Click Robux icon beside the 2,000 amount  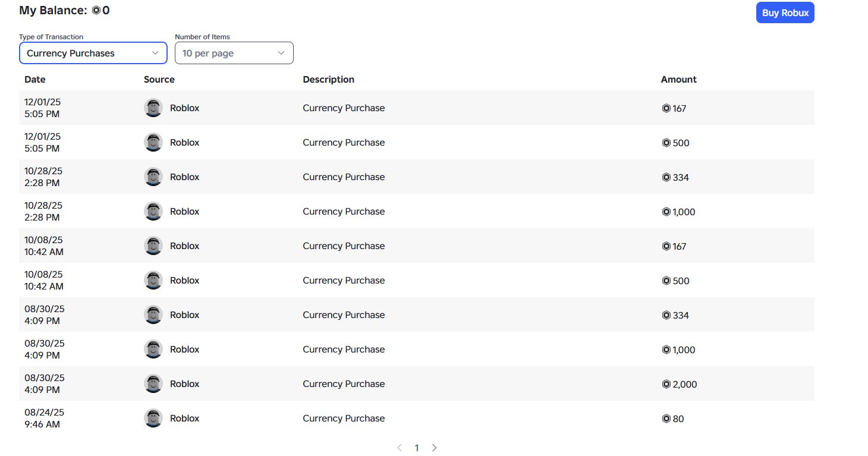click(x=666, y=384)
